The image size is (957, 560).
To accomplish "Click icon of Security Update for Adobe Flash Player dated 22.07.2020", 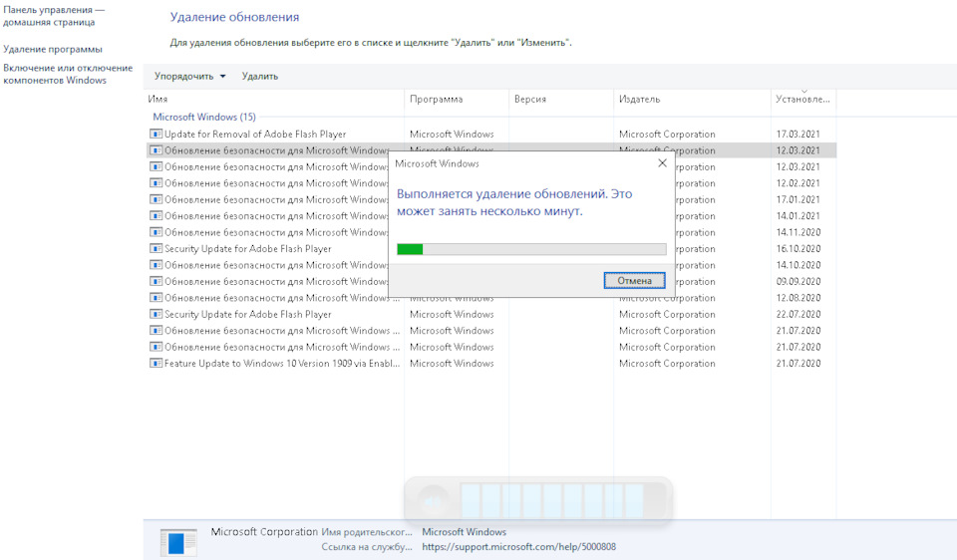I will coord(157,314).
